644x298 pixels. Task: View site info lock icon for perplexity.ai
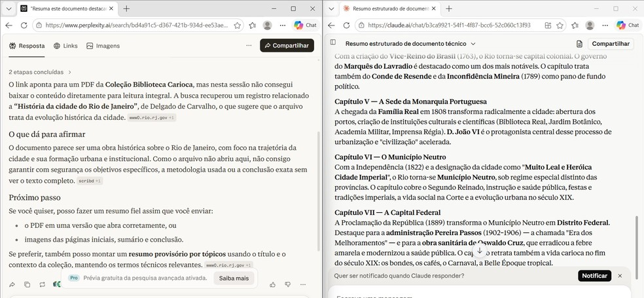(x=39, y=26)
